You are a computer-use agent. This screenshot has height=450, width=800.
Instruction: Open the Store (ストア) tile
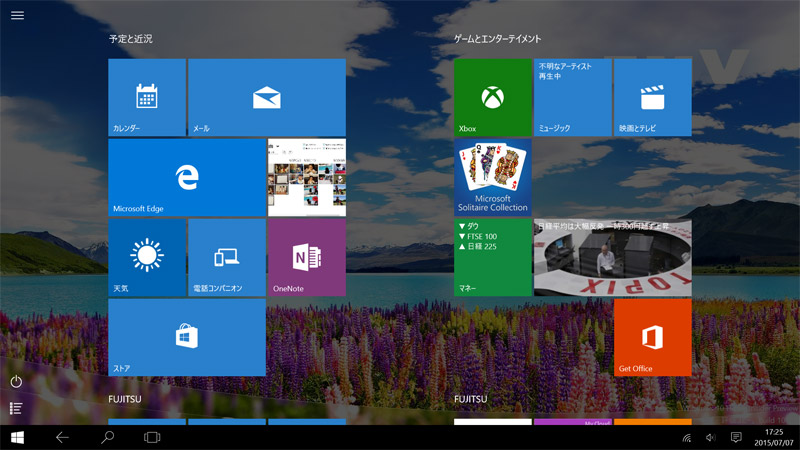point(186,337)
